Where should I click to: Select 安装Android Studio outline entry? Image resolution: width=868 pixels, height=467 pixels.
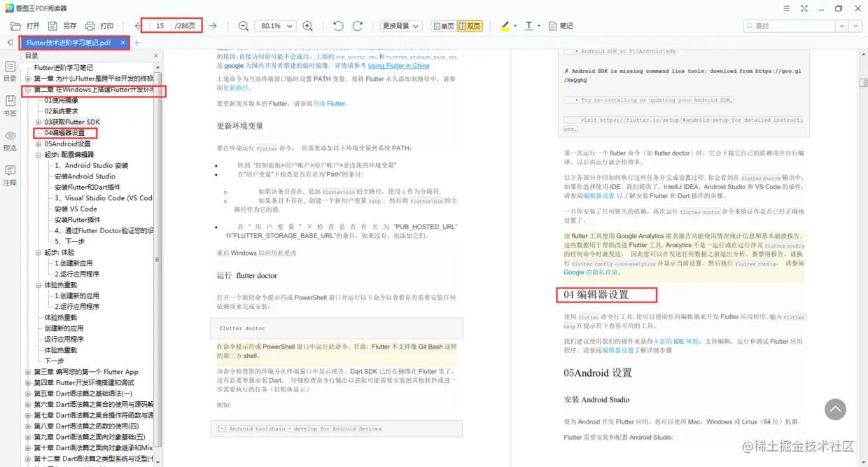click(85, 176)
